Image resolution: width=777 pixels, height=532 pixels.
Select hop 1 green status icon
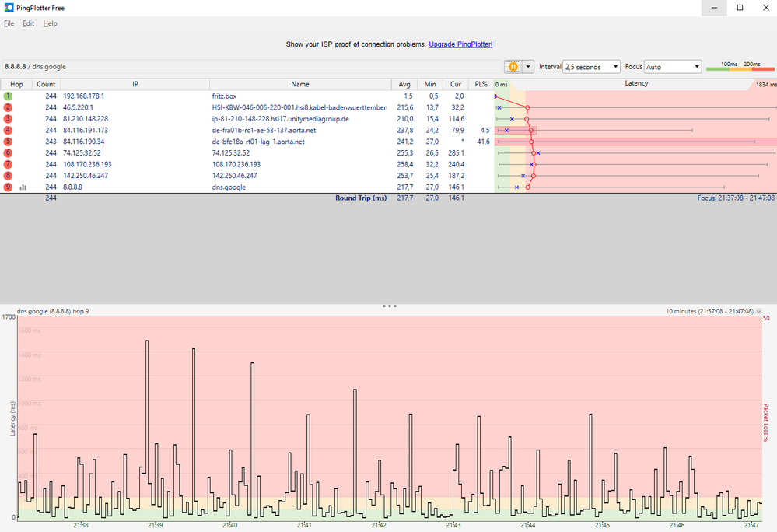pyautogui.click(x=8, y=96)
